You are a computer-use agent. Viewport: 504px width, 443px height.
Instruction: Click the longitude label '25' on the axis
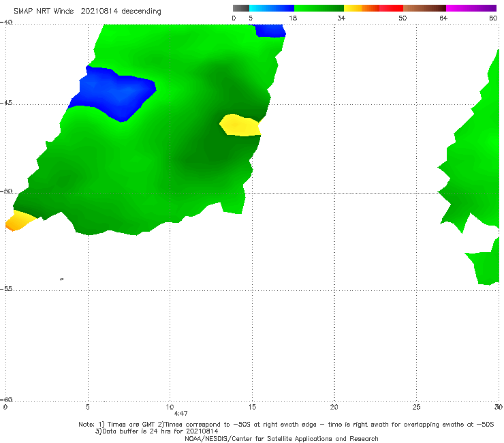[416, 408]
